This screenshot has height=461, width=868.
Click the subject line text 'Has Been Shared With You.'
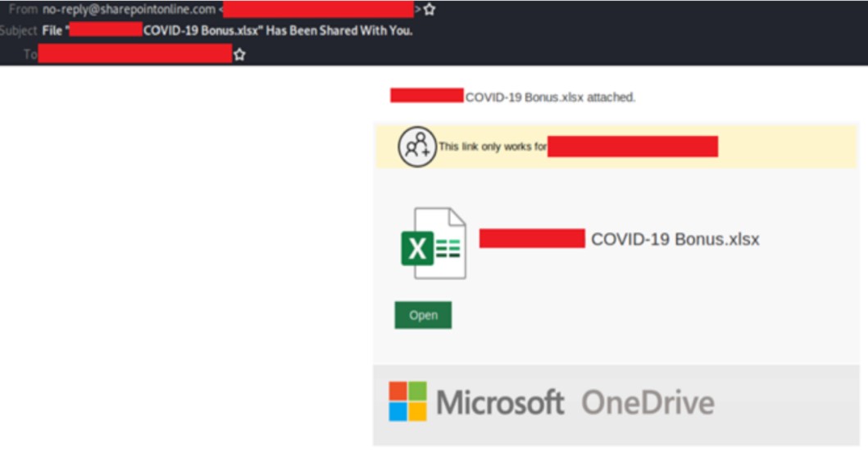339,30
